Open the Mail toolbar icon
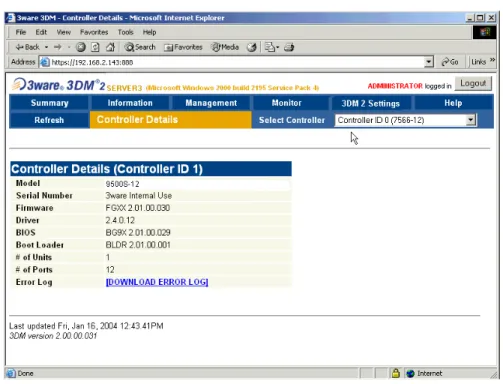The image size is (503, 384). (272, 47)
